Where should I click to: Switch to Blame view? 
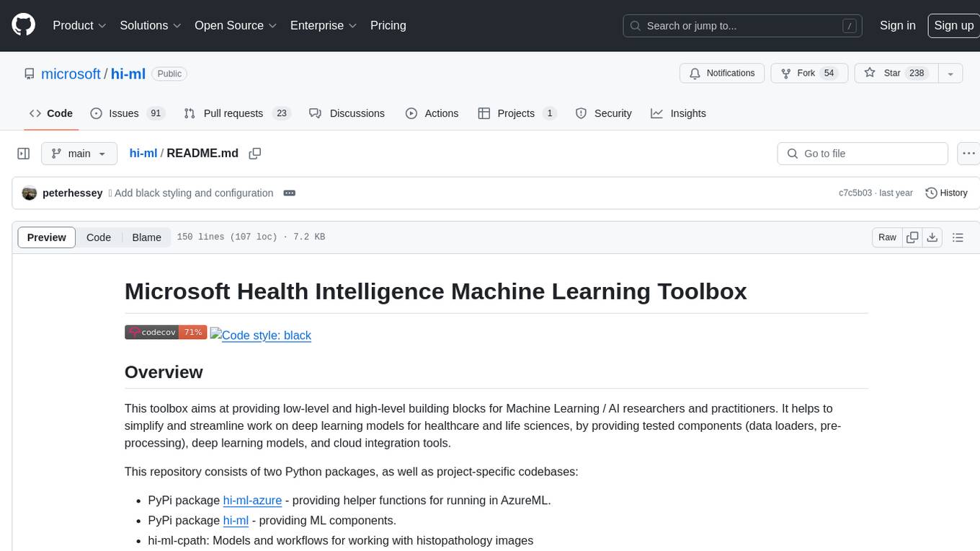146,237
